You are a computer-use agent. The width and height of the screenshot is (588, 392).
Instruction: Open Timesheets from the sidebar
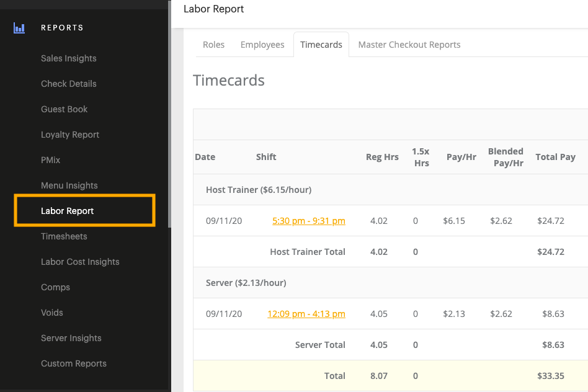pos(65,236)
